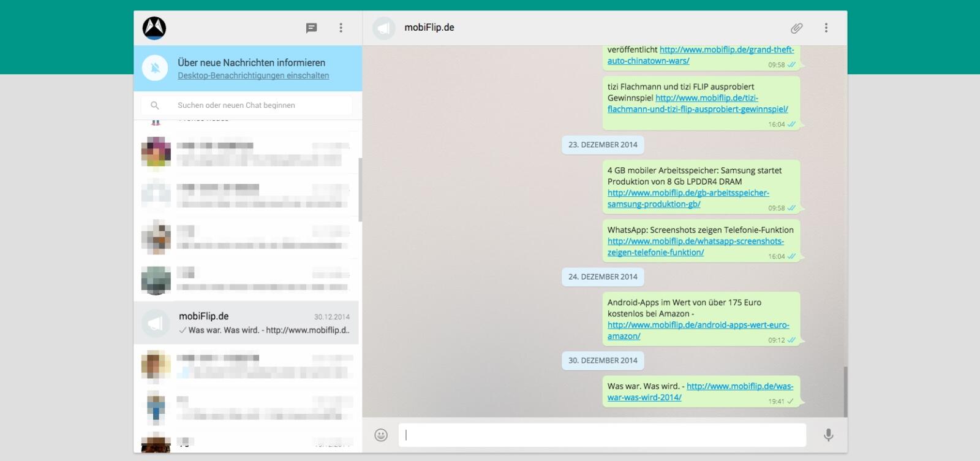Open sidebar three-dot menu

point(341,28)
